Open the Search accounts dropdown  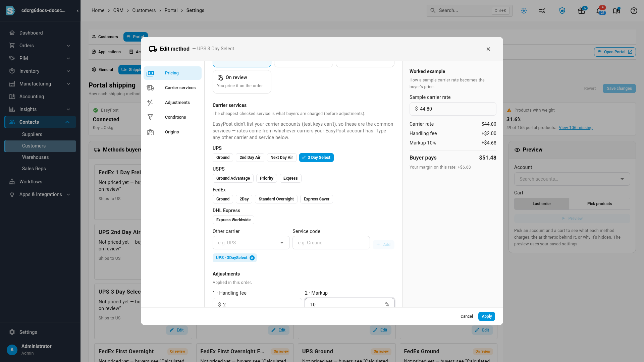[572, 179]
